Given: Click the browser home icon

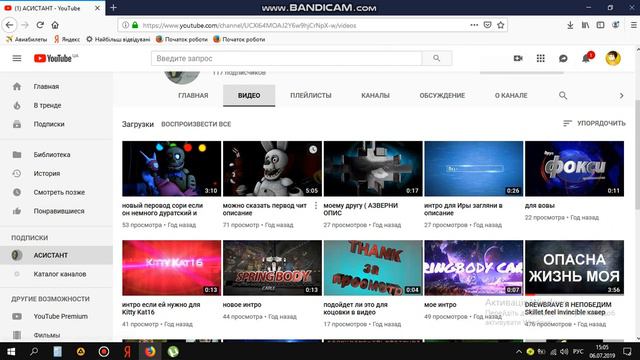Looking at the screenshot, I should pos(55,25).
